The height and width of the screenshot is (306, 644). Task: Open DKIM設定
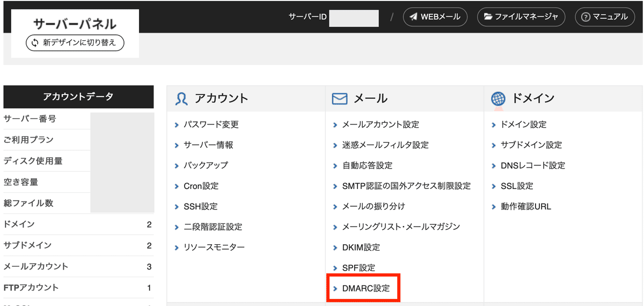click(361, 247)
